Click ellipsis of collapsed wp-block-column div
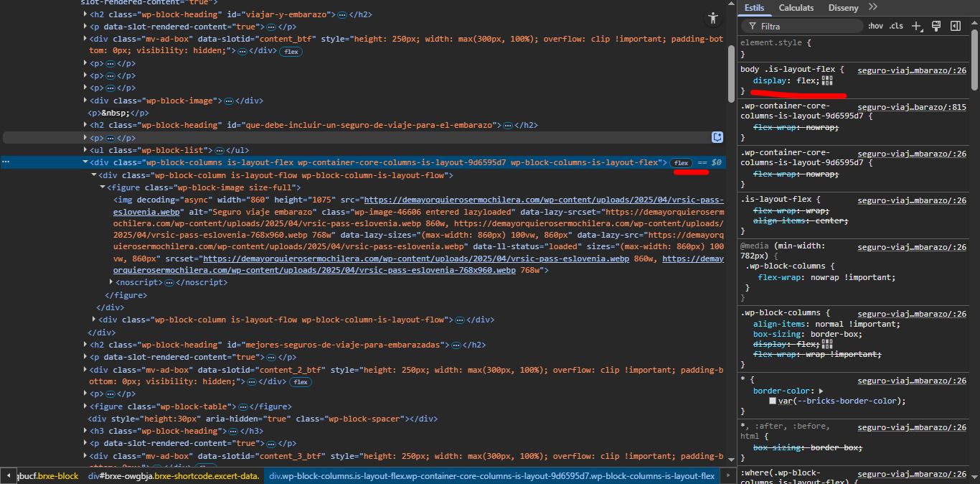Image resolution: width=980 pixels, height=484 pixels. pos(459,320)
